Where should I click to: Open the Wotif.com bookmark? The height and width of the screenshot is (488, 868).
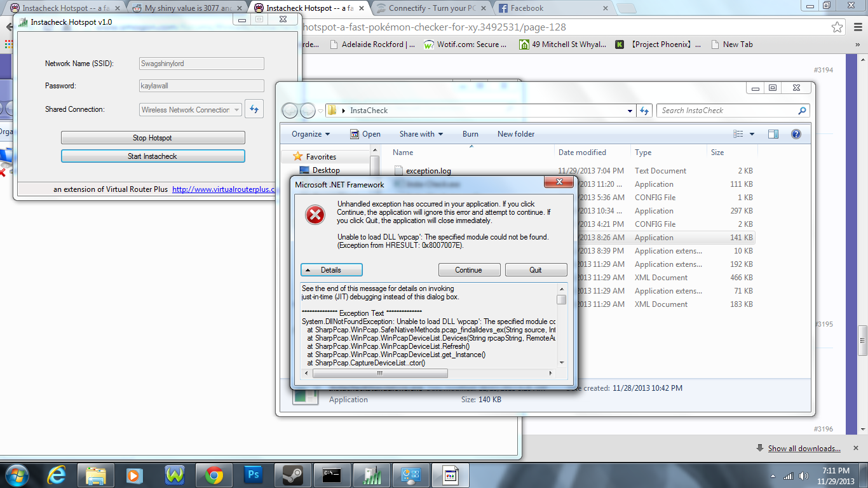(x=466, y=44)
